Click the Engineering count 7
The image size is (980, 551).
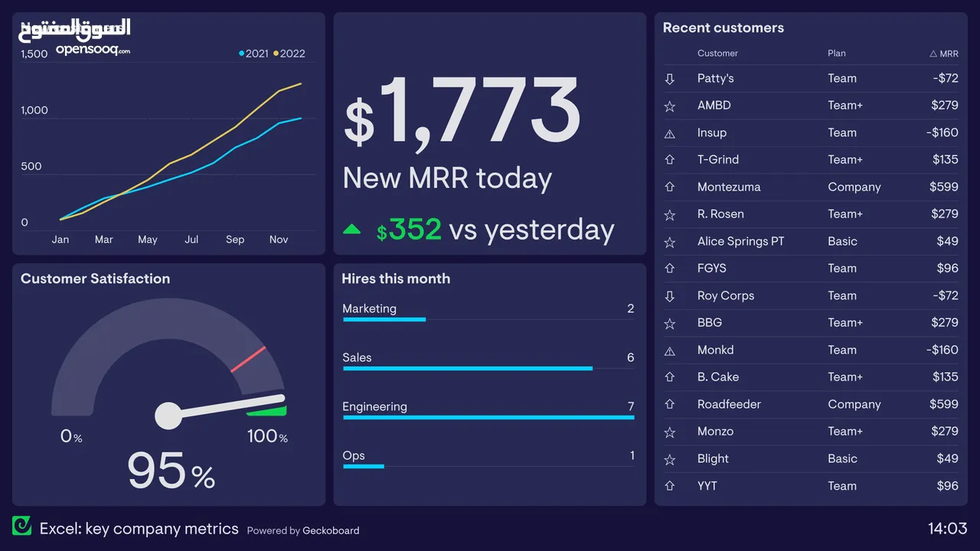click(x=631, y=406)
